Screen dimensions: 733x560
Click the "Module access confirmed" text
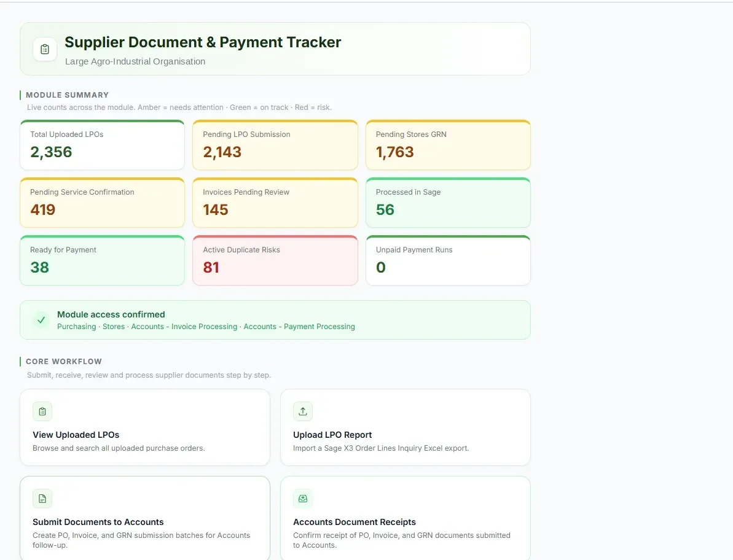[111, 314]
